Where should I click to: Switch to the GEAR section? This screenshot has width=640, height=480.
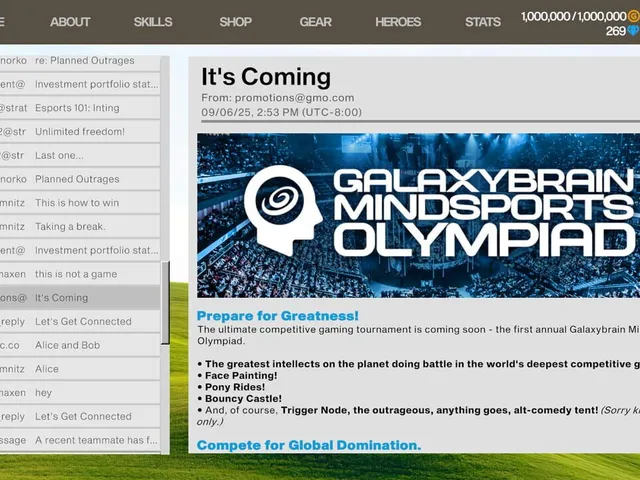[x=316, y=22]
